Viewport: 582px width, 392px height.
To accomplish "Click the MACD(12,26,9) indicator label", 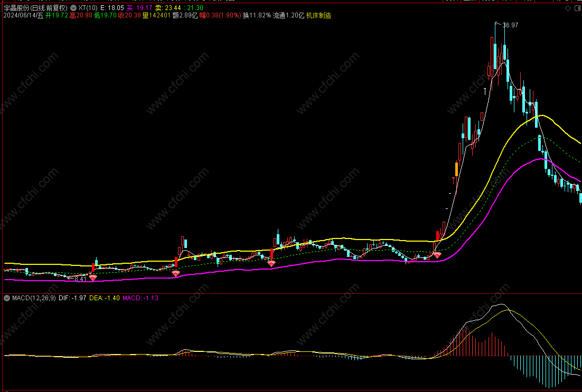I will point(34,298).
